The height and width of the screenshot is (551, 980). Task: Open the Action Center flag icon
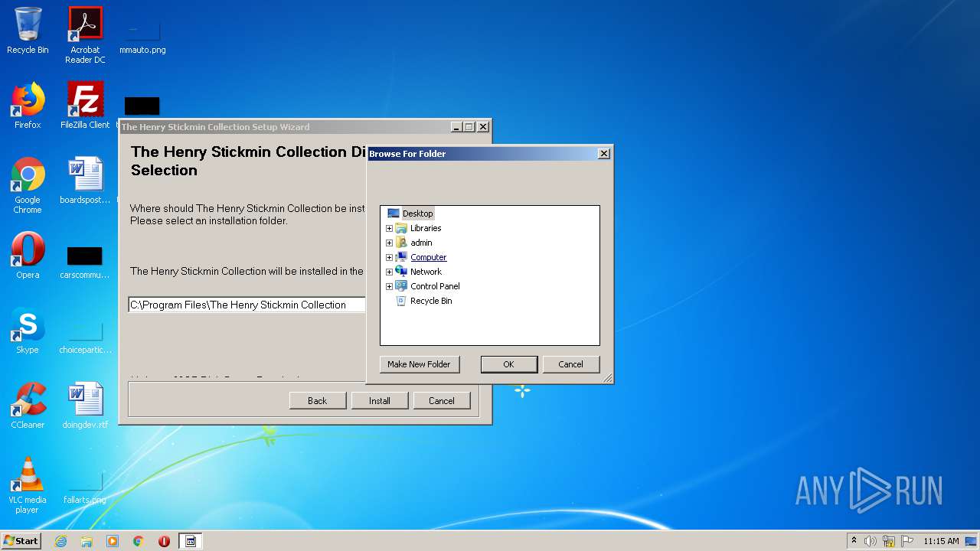907,541
